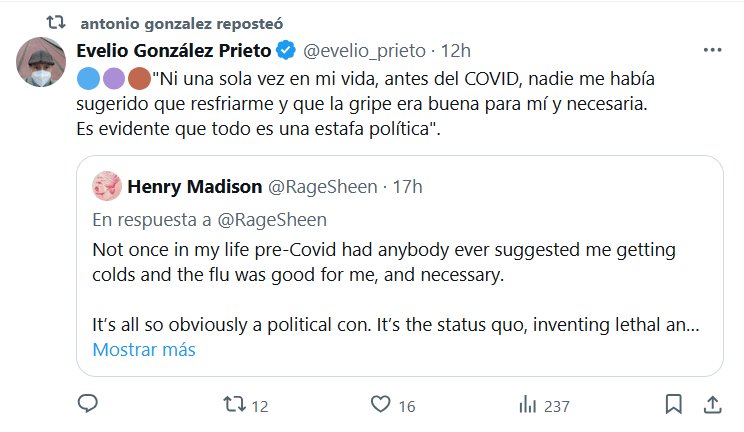Open the 12h timestamp link
This screenshot has width=744, height=432.
click(x=456, y=50)
